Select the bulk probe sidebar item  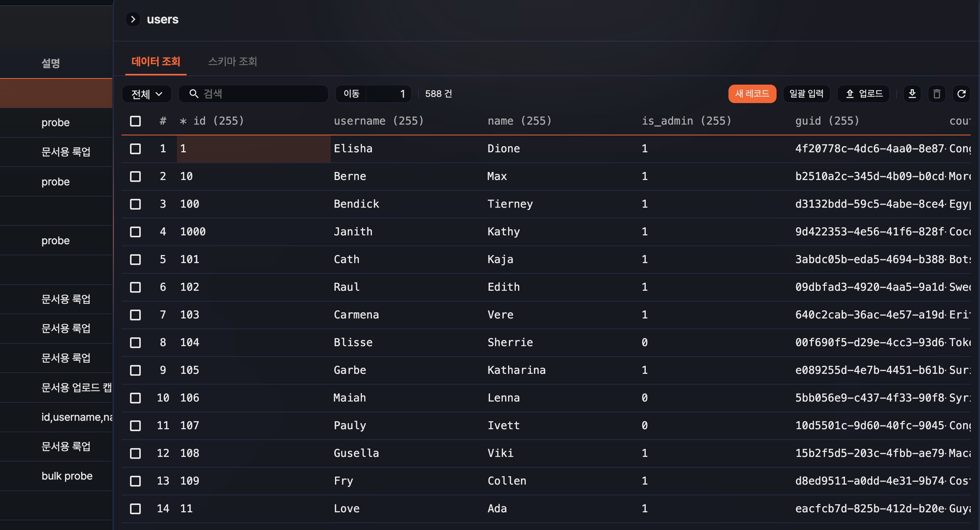[67, 476]
